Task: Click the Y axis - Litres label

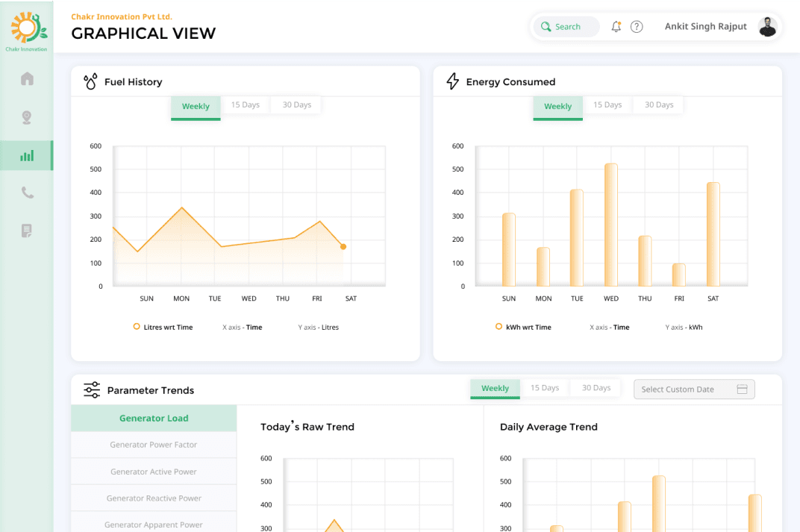Action: 319,328
